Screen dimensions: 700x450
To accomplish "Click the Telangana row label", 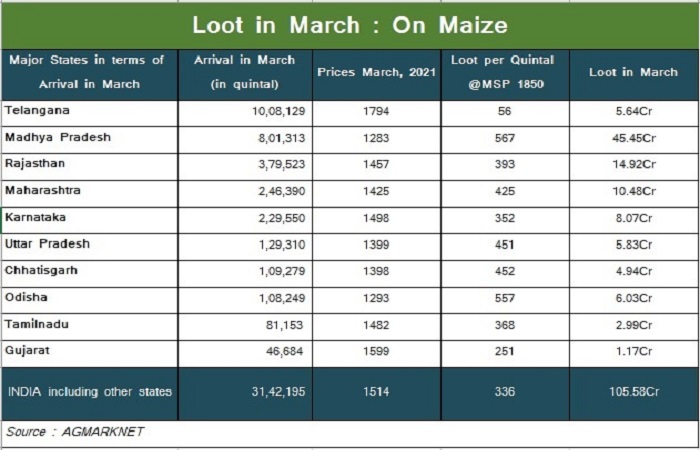I will pyautogui.click(x=36, y=110).
